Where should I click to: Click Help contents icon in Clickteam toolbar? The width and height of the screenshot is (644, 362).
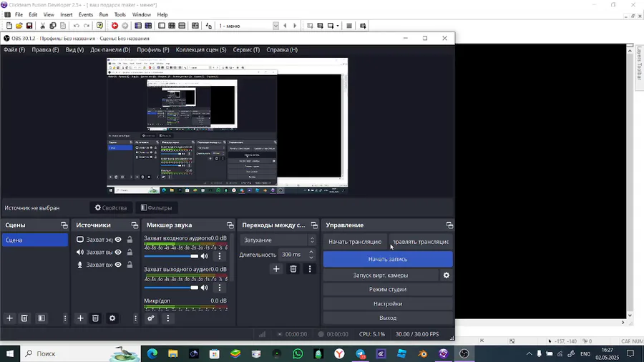tap(99, 26)
